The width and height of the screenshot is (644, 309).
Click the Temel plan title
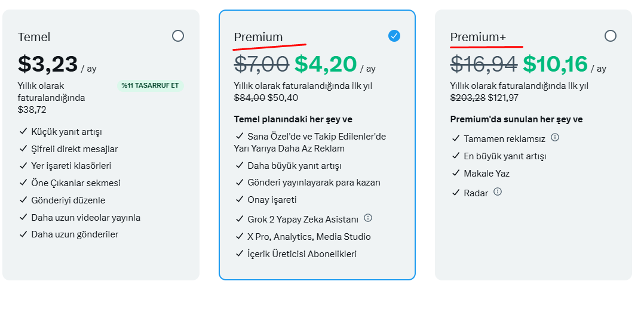pos(34,38)
